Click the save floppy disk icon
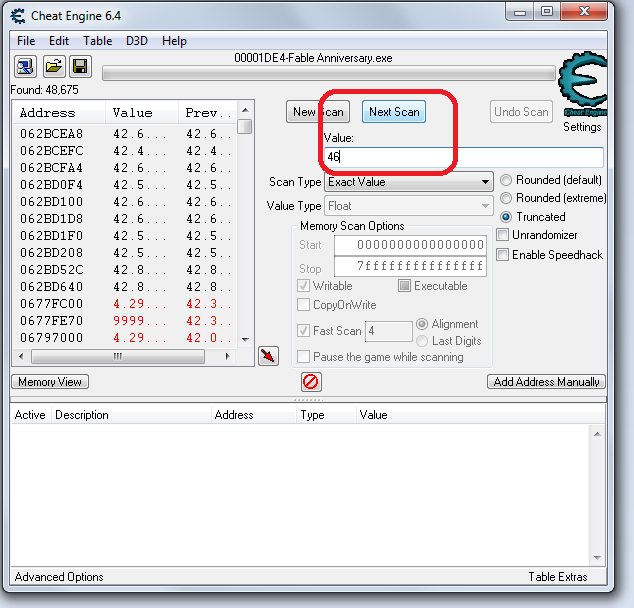The width and height of the screenshot is (634, 608). (80, 66)
